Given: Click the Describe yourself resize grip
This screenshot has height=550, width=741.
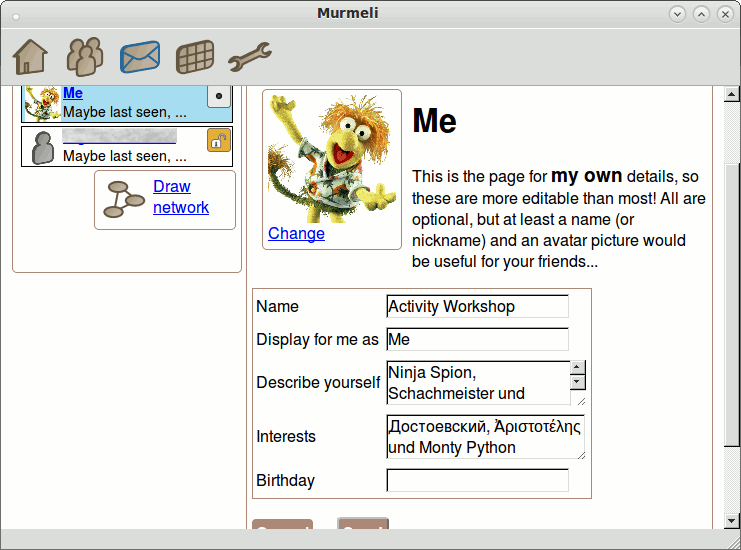Looking at the screenshot, I should [581, 401].
